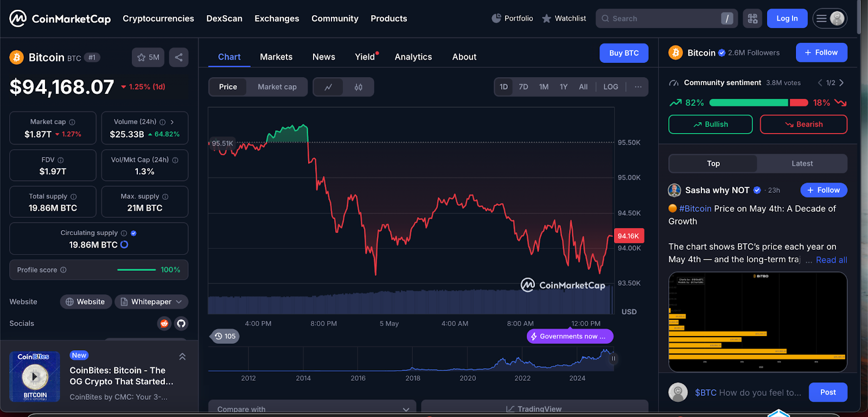
Task: Follow the Bitcoin community page
Action: click(x=821, y=53)
